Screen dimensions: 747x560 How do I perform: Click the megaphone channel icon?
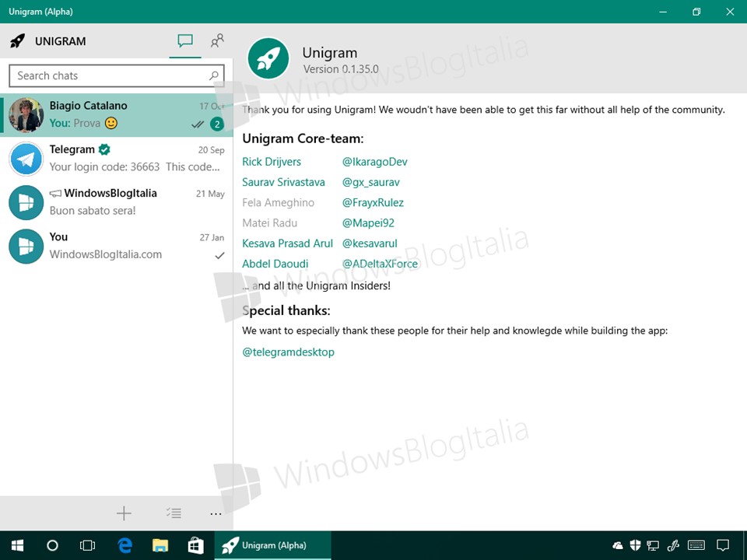click(x=55, y=194)
